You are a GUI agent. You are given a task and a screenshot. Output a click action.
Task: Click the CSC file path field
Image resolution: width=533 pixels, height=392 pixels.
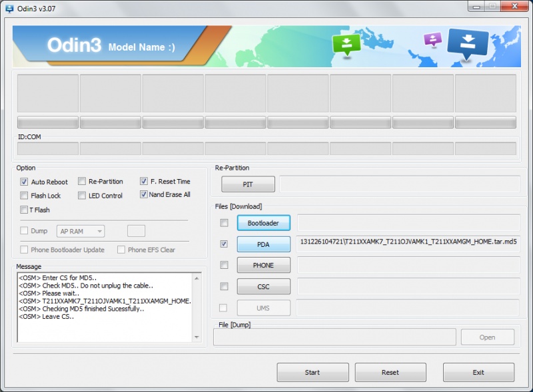pos(408,286)
